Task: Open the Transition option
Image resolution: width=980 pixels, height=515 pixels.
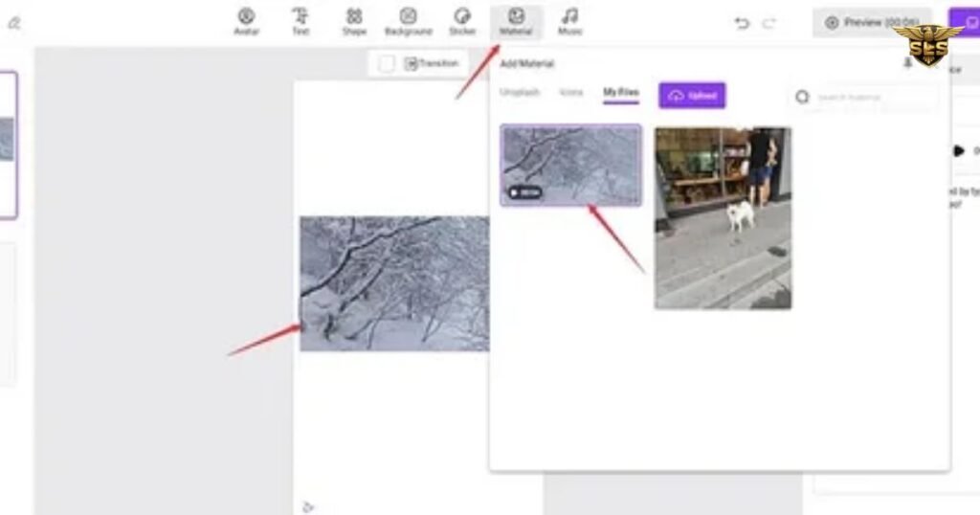Action: [x=432, y=64]
